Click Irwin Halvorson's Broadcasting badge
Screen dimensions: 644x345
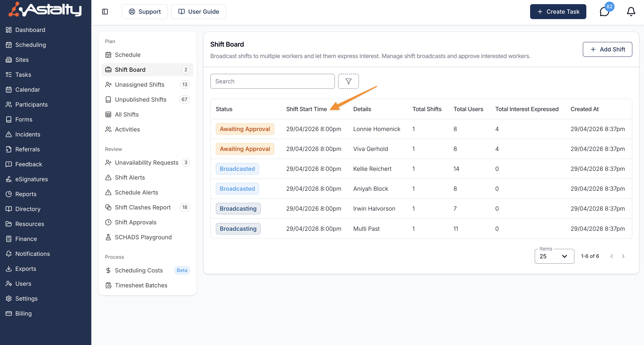[238, 209]
